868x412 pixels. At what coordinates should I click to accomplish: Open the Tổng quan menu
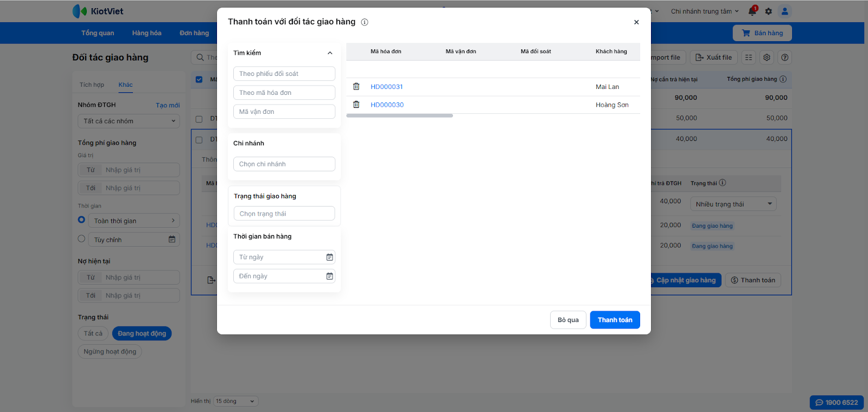98,33
